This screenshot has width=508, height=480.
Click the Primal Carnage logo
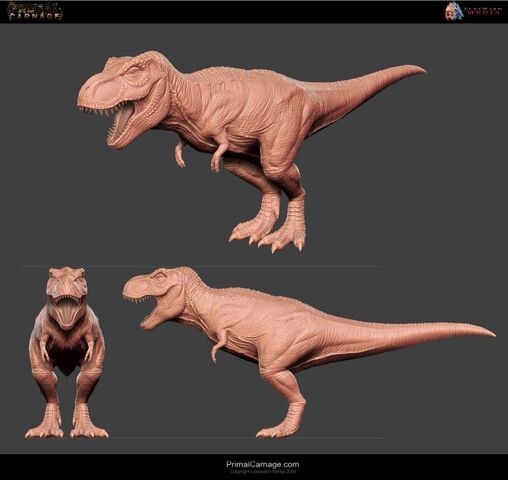pos(35,11)
